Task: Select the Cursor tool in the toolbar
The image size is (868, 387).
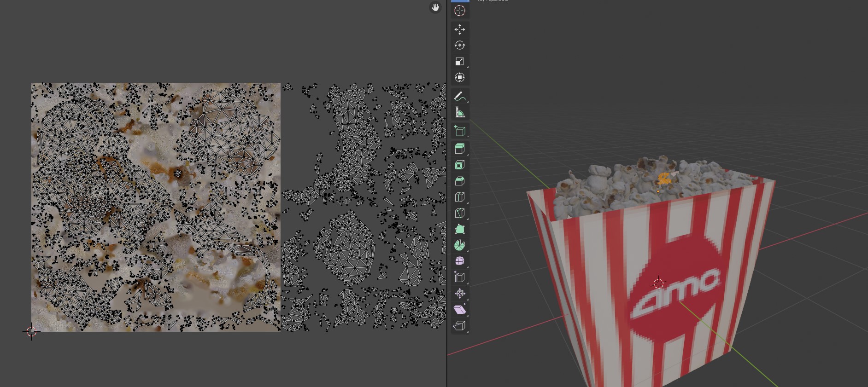Action: click(x=459, y=11)
